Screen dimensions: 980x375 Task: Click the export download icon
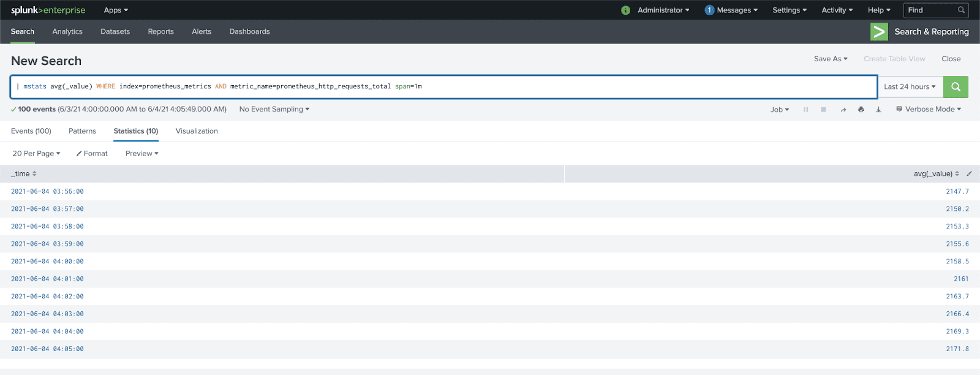point(878,110)
